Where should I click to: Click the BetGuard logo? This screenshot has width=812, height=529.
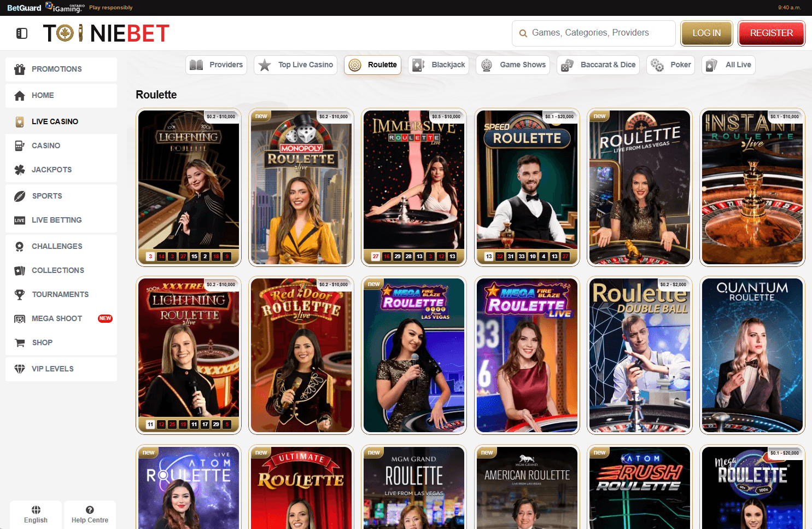click(x=24, y=8)
